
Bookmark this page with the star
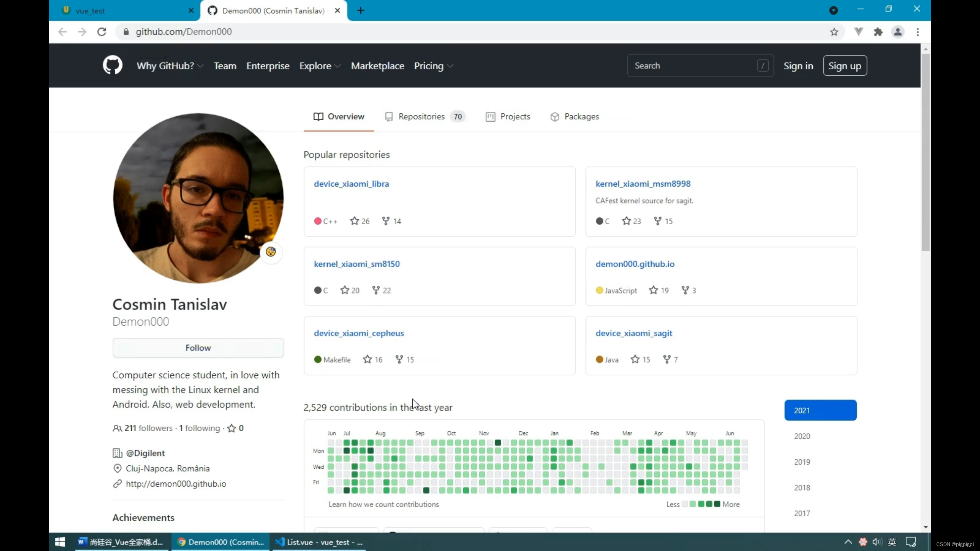coord(834,32)
